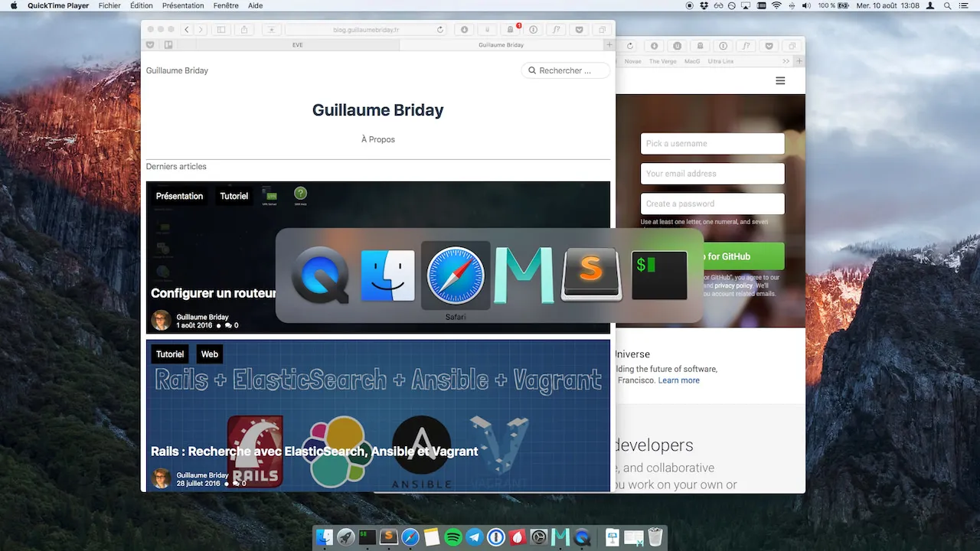This screenshot has height=551, width=980.
Task: Click the Guillaume Briday header link
Action: [177, 70]
